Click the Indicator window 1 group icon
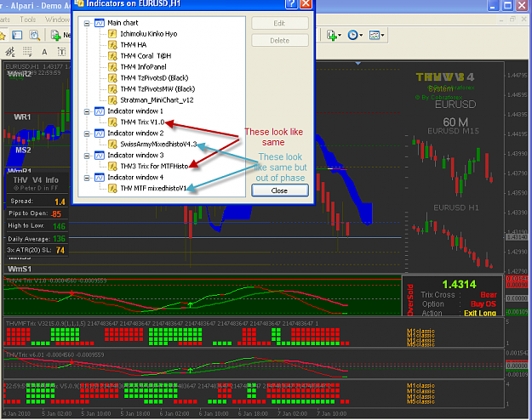 click(x=100, y=111)
